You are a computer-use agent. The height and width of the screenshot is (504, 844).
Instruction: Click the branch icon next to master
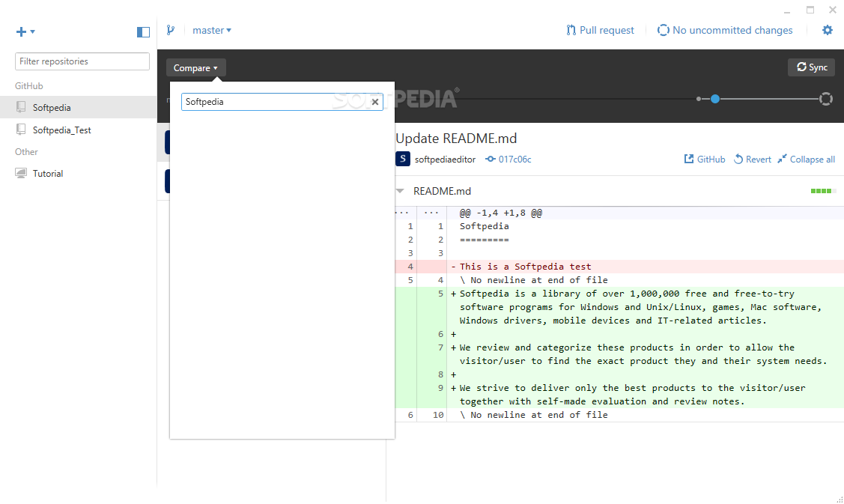171,30
